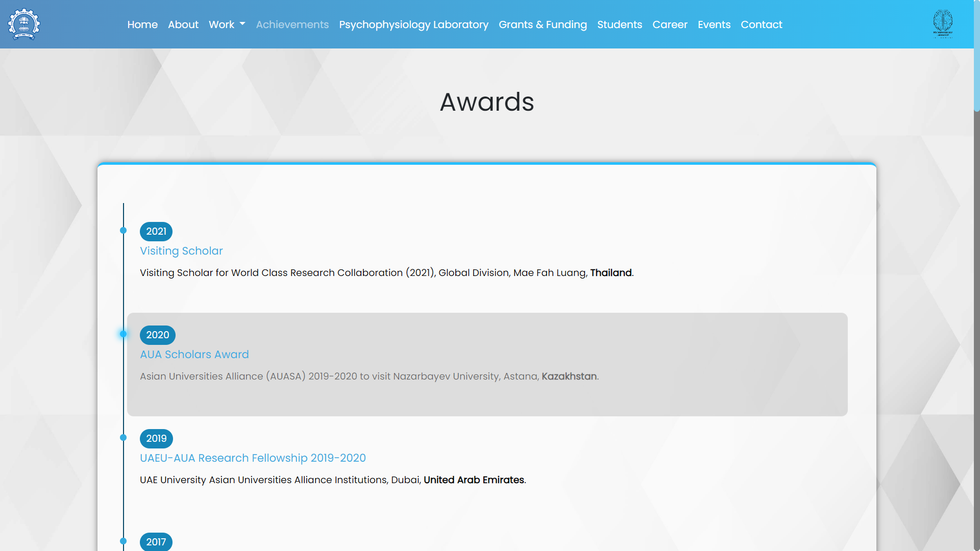Open the Visiting Scholar award title
This screenshot has width=980, height=551.
tap(181, 251)
